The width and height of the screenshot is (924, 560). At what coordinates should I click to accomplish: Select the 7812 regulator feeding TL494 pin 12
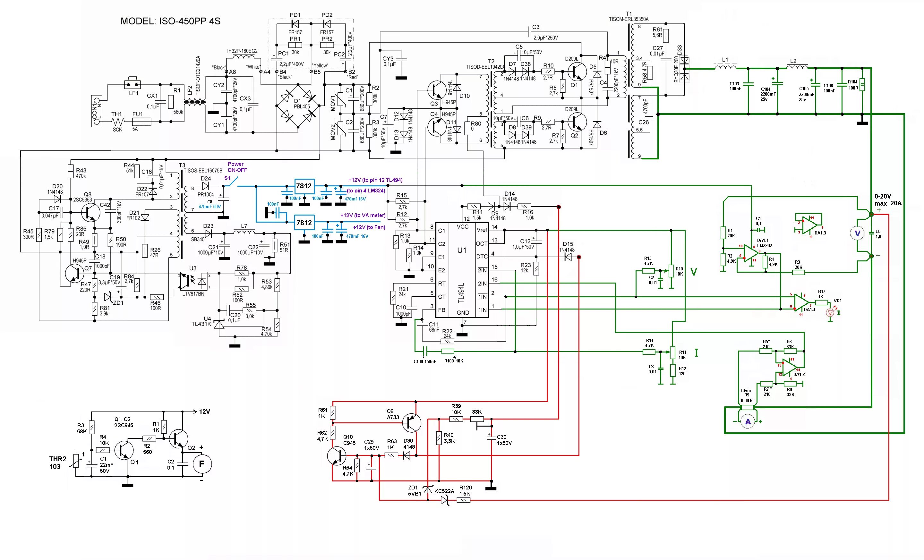(x=304, y=186)
